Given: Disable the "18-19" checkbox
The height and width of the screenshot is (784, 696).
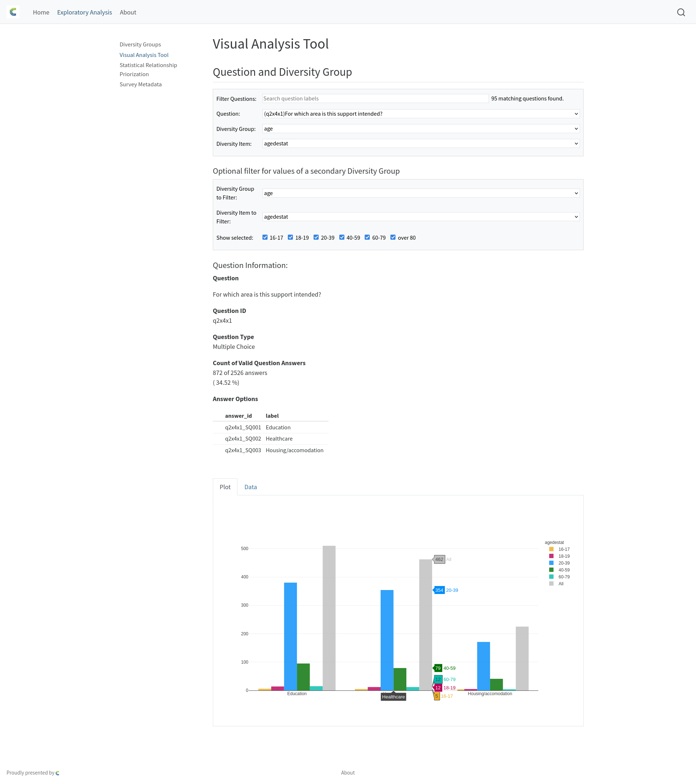Looking at the screenshot, I should 290,237.
